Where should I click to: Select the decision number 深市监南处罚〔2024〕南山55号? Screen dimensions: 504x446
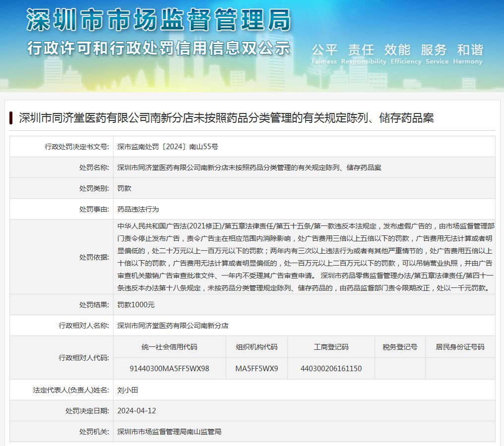[168, 147]
